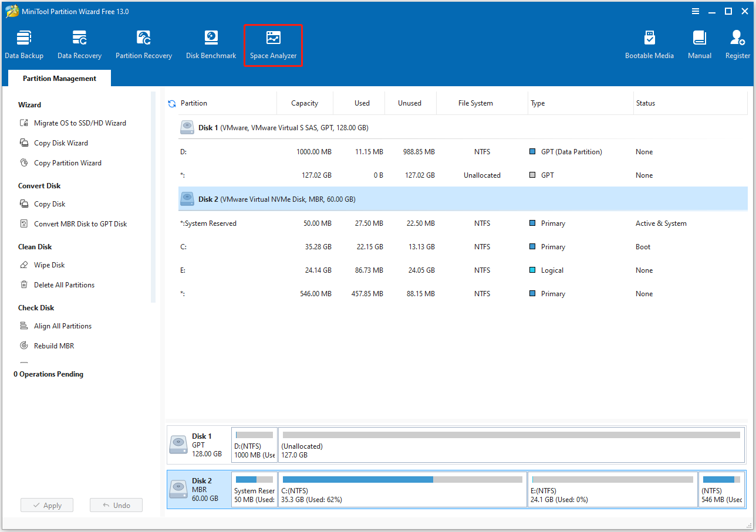Launch the Disk Benchmark tool

(x=211, y=44)
